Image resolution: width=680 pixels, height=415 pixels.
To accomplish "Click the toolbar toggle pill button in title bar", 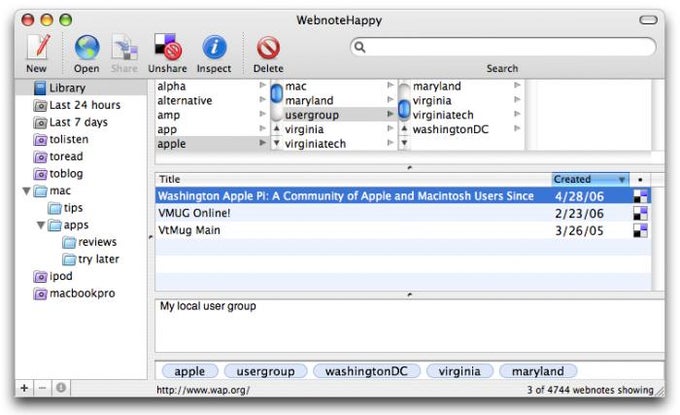I will click(x=648, y=20).
